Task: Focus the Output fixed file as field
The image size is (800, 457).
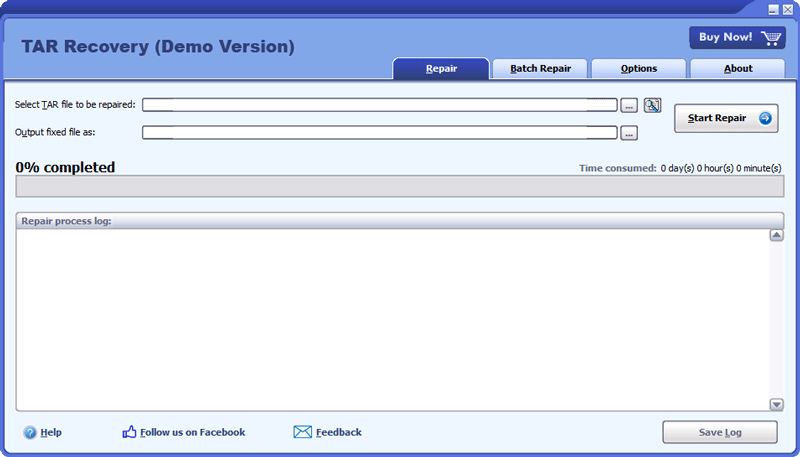Action: click(x=380, y=133)
